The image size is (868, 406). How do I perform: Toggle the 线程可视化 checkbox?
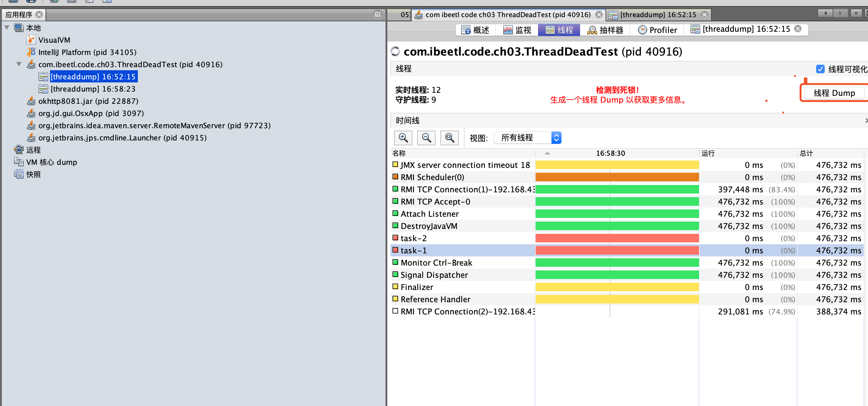pyautogui.click(x=820, y=69)
